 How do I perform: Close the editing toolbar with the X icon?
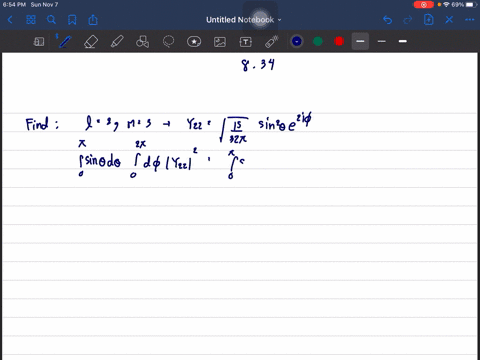pos(449,20)
